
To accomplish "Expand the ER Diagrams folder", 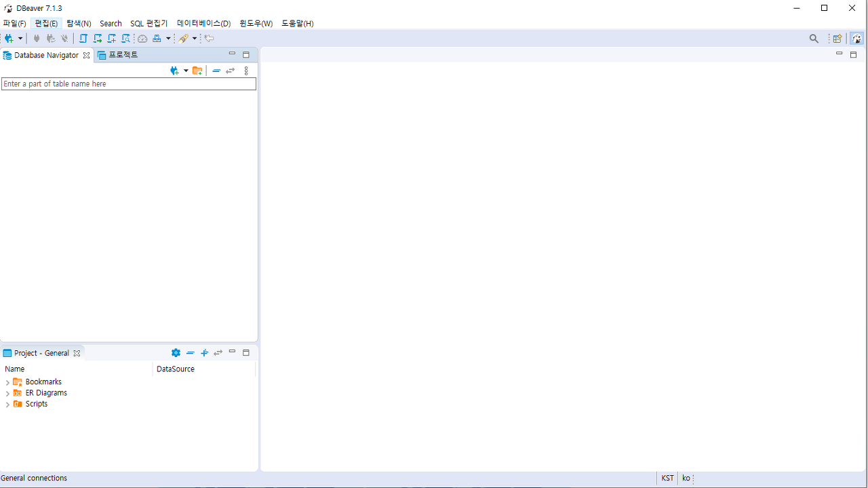I will pyautogui.click(x=7, y=394).
